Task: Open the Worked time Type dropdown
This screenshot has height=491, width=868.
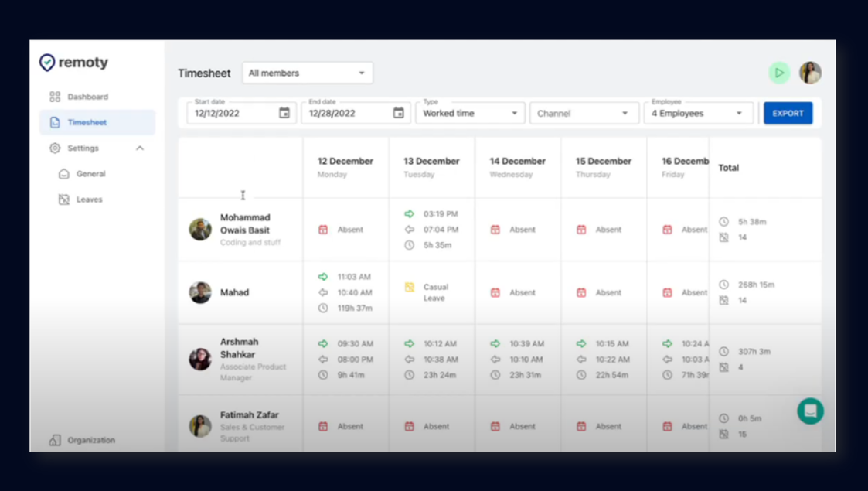Action: [470, 112]
